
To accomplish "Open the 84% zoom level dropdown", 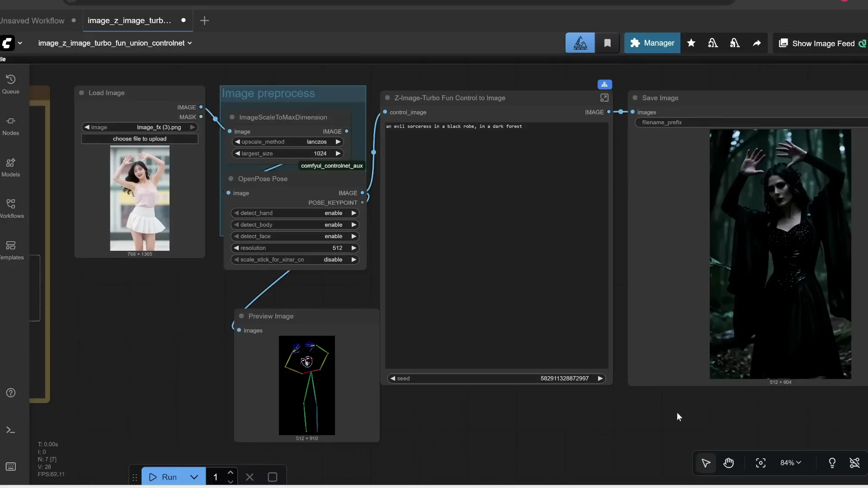I will tap(790, 463).
